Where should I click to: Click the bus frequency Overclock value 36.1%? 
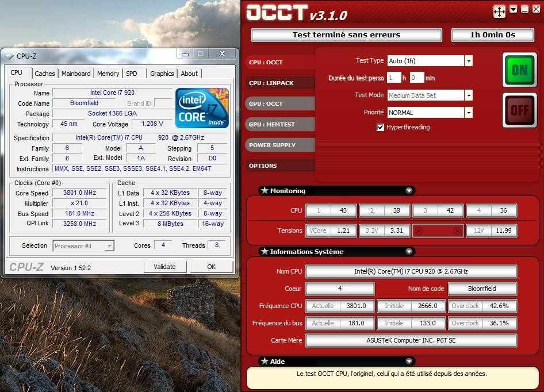click(499, 323)
